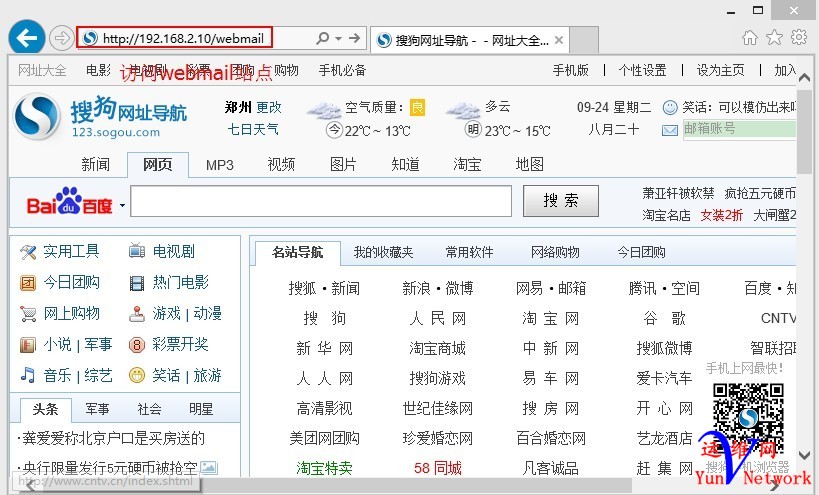The width and height of the screenshot is (819, 495).
Task: Click the image icon beside 央行限量发行 headline
Action: (x=209, y=467)
